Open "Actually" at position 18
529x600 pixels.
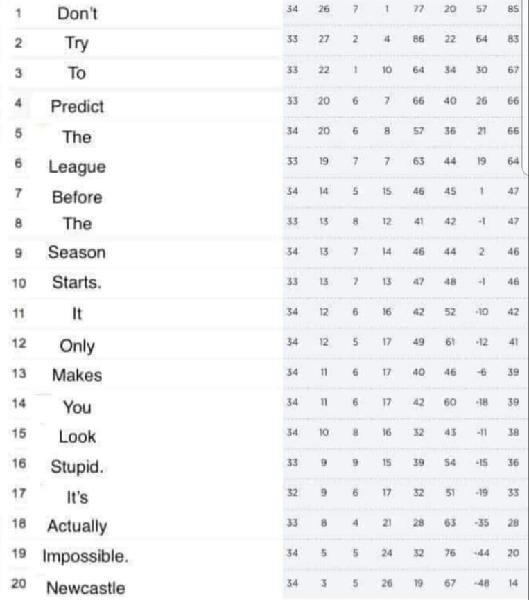(77, 527)
